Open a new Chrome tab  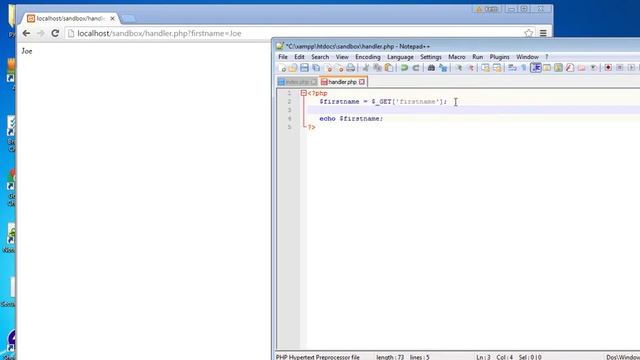(128, 19)
